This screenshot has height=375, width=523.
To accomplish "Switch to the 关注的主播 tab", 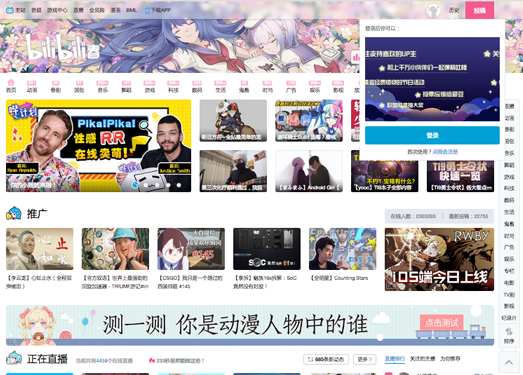I will (x=422, y=359).
